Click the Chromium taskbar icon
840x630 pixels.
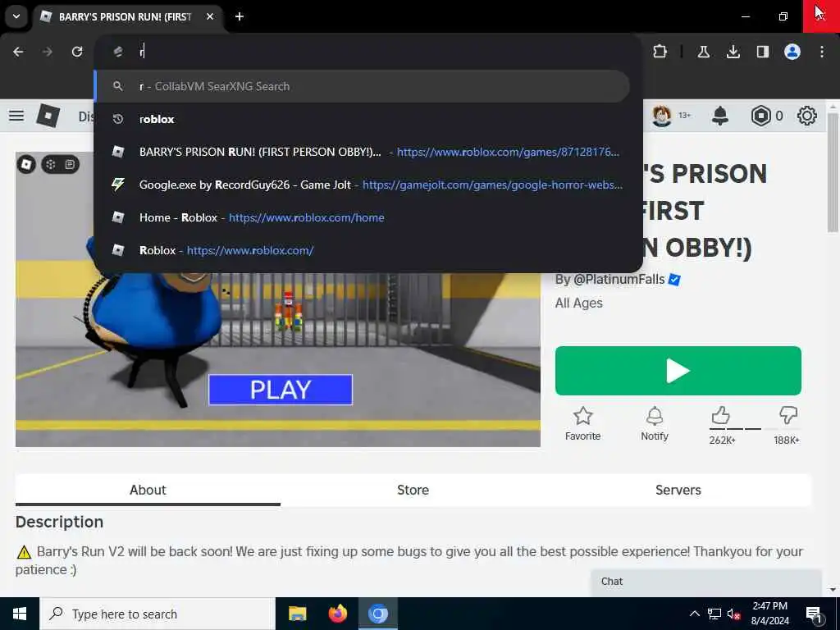pyautogui.click(x=377, y=614)
